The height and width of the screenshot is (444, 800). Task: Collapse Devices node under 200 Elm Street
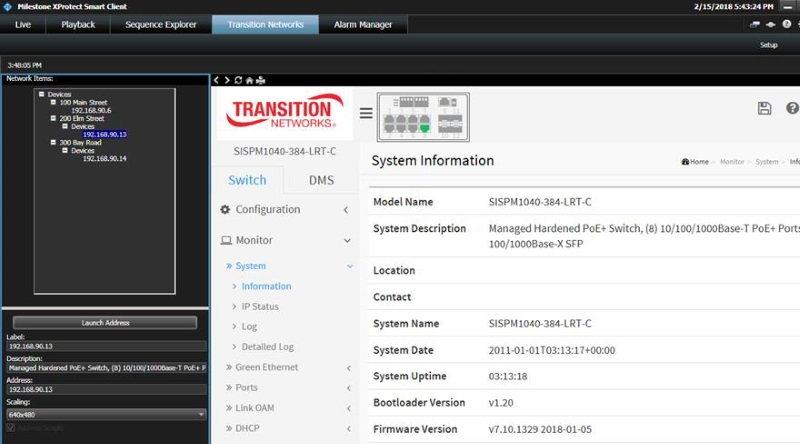[x=65, y=126]
